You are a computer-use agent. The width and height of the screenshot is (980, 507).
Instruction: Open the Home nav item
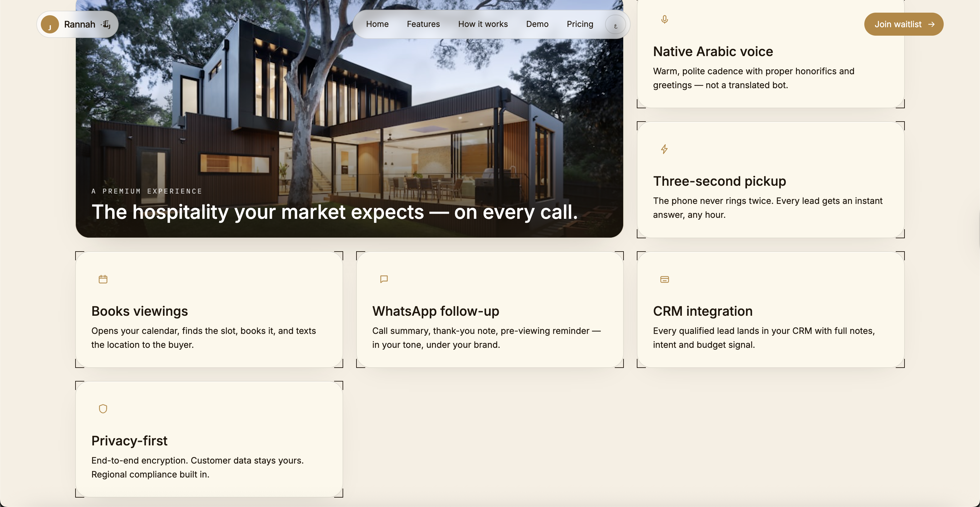click(377, 24)
